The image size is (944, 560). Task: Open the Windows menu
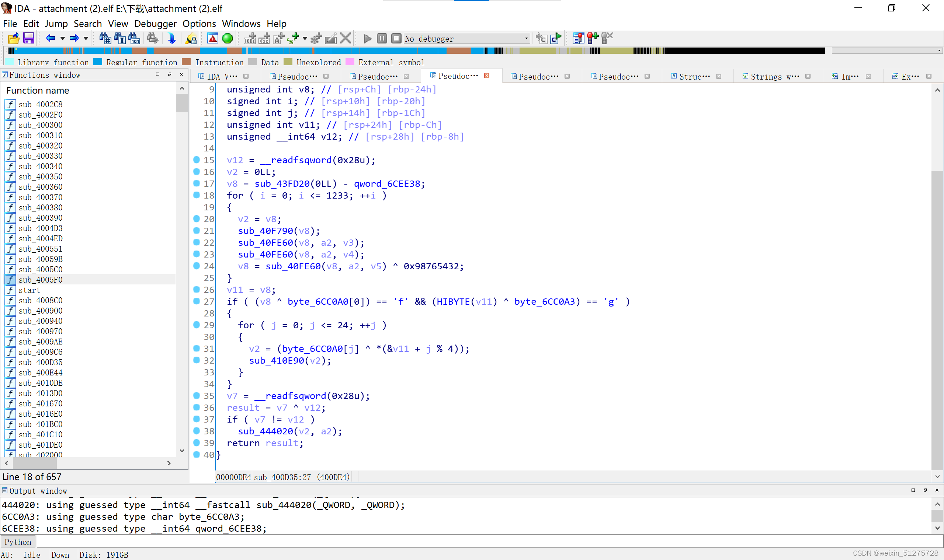point(241,24)
